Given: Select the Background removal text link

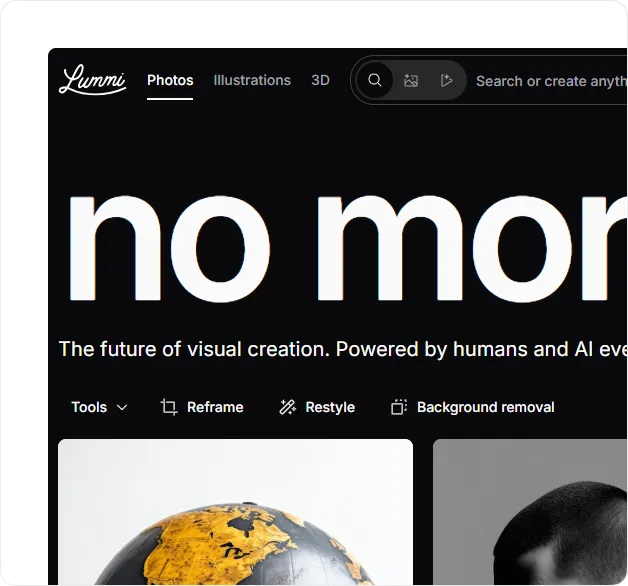Looking at the screenshot, I should click(485, 407).
